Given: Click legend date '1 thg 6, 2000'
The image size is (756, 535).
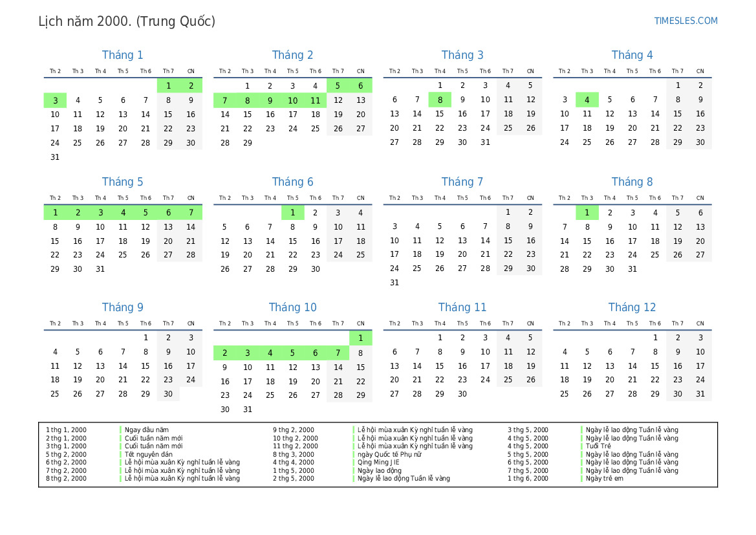Looking at the screenshot, I should [528, 479].
